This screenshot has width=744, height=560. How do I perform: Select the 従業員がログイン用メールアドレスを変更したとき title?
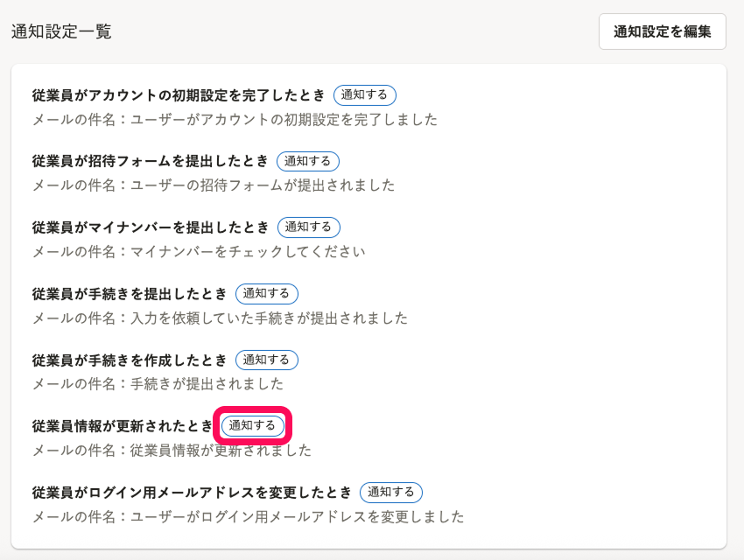[192, 493]
